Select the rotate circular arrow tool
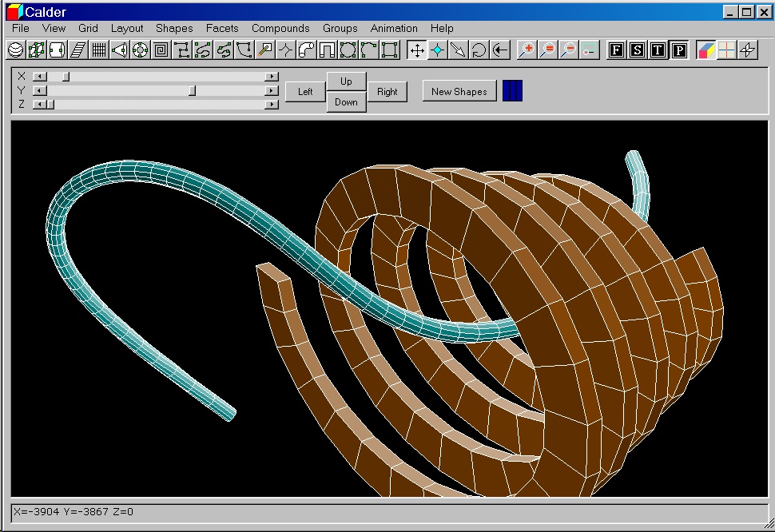The width and height of the screenshot is (775, 532). pyautogui.click(x=479, y=50)
